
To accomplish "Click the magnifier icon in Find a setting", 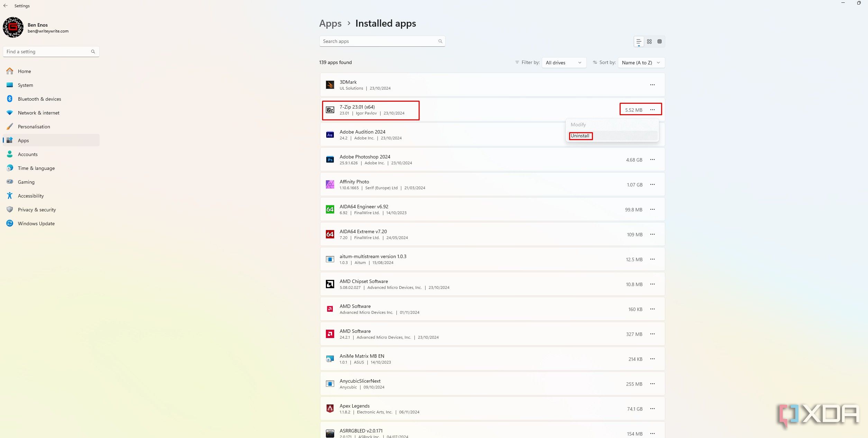I will click(x=93, y=52).
